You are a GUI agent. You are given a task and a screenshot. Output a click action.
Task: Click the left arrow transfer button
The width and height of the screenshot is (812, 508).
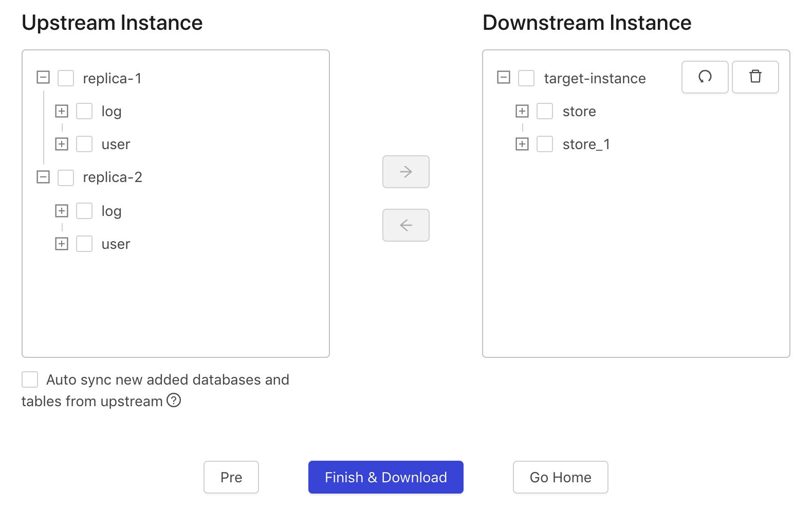tap(405, 225)
